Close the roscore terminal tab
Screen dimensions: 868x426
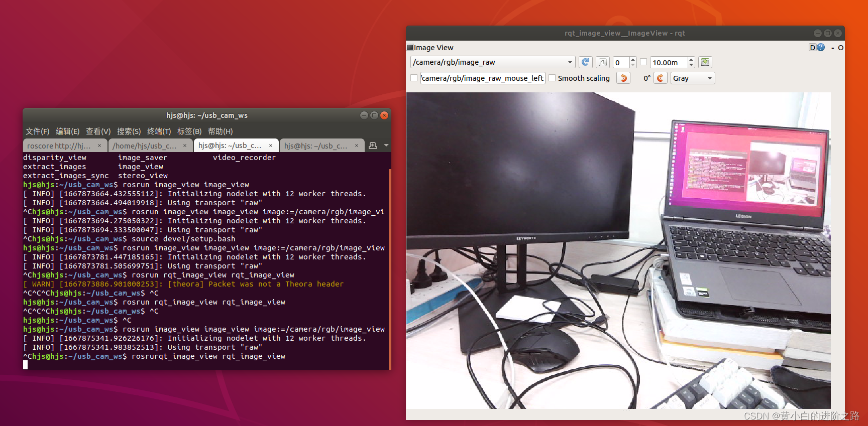(99, 146)
